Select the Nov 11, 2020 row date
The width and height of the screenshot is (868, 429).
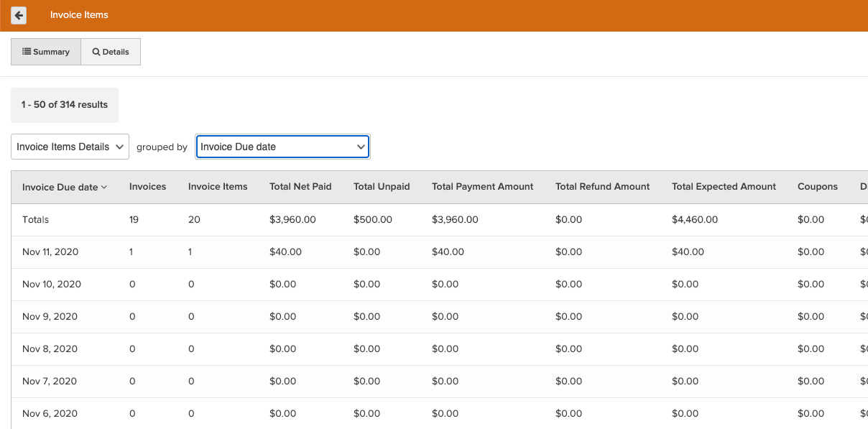(50, 252)
